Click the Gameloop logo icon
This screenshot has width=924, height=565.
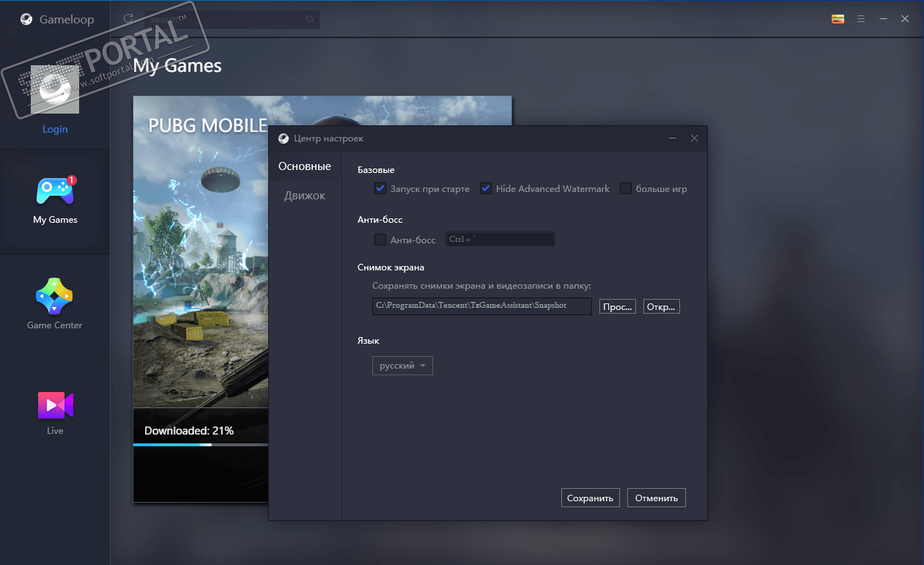click(26, 20)
